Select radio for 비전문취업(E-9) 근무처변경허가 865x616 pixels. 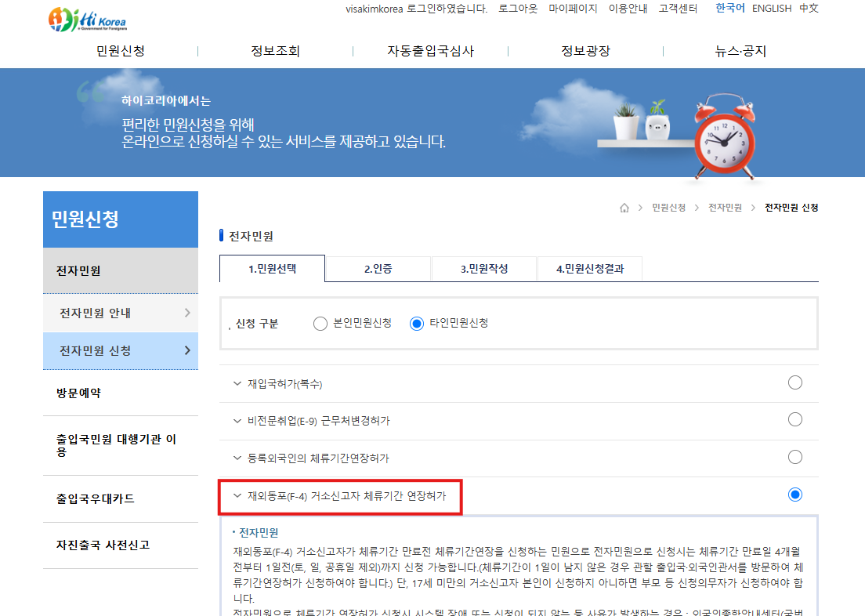pyautogui.click(x=795, y=419)
